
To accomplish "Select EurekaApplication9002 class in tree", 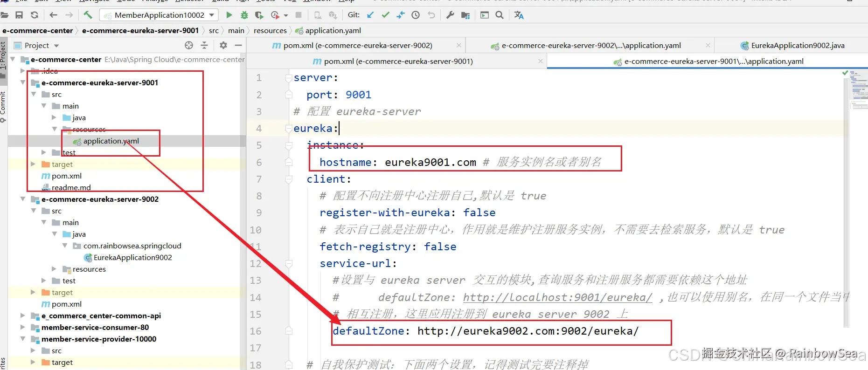I will tap(132, 257).
